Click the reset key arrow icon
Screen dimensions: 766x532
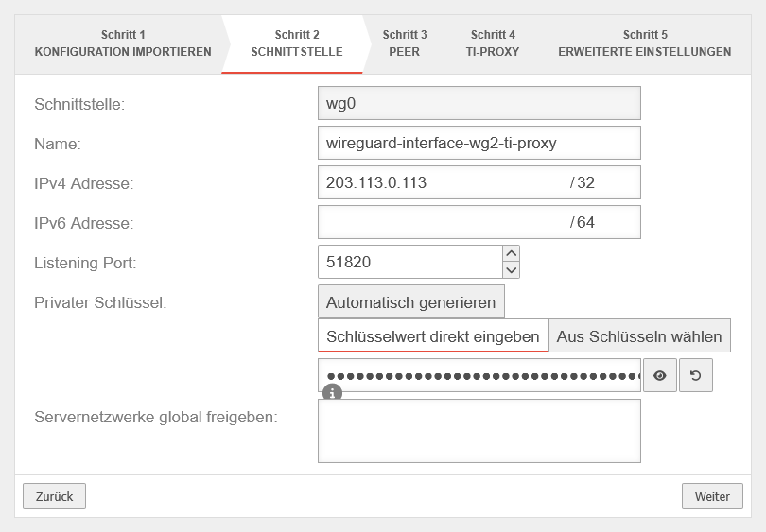(x=696, y=375)
